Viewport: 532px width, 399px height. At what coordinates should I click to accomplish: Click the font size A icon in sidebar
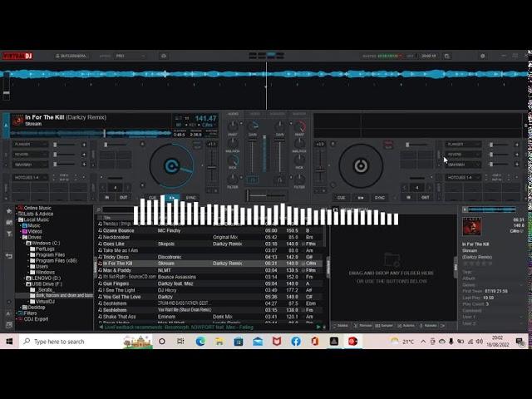click(9, 313)
